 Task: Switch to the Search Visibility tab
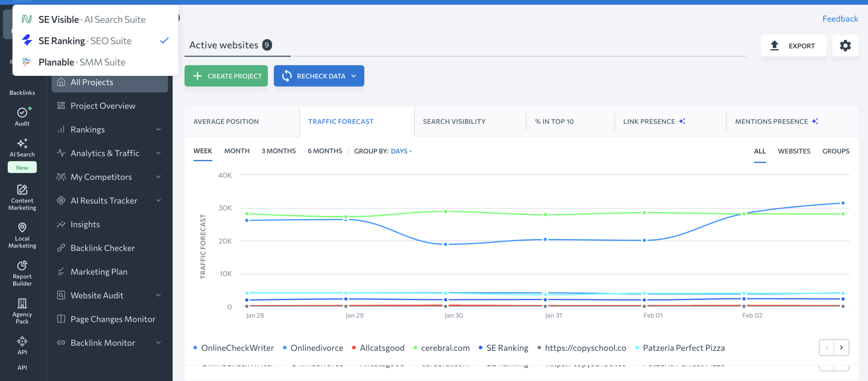click(x=454, y=122)
